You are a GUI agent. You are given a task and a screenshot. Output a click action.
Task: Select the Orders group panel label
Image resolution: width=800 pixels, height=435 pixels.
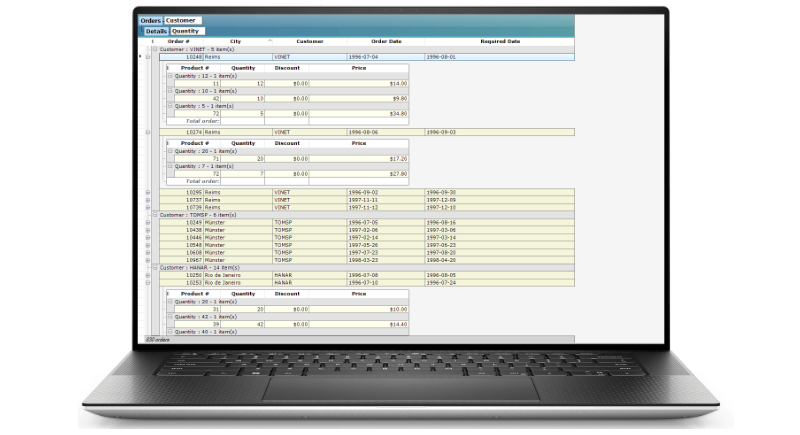[x=151, y=20]
